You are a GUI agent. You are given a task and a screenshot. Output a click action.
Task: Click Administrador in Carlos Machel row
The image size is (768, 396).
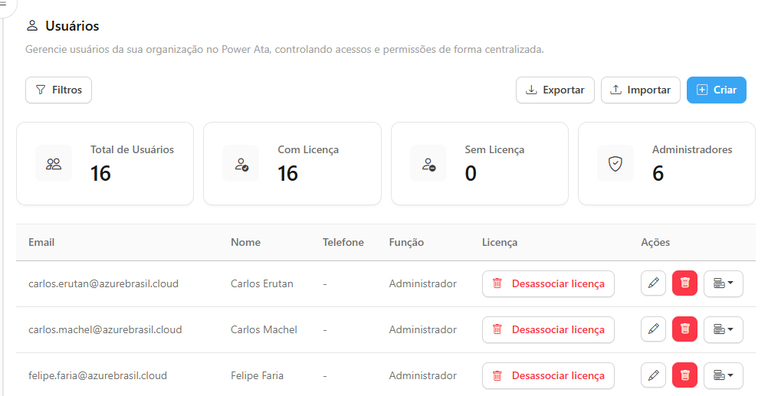pyautogui.click(x=423, y=330)
